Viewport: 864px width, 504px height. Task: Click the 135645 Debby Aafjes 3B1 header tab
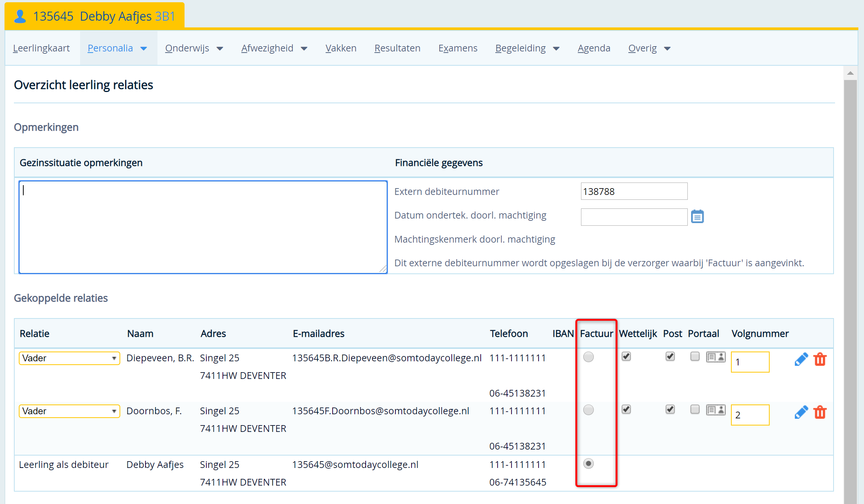(x=95, y=16)
